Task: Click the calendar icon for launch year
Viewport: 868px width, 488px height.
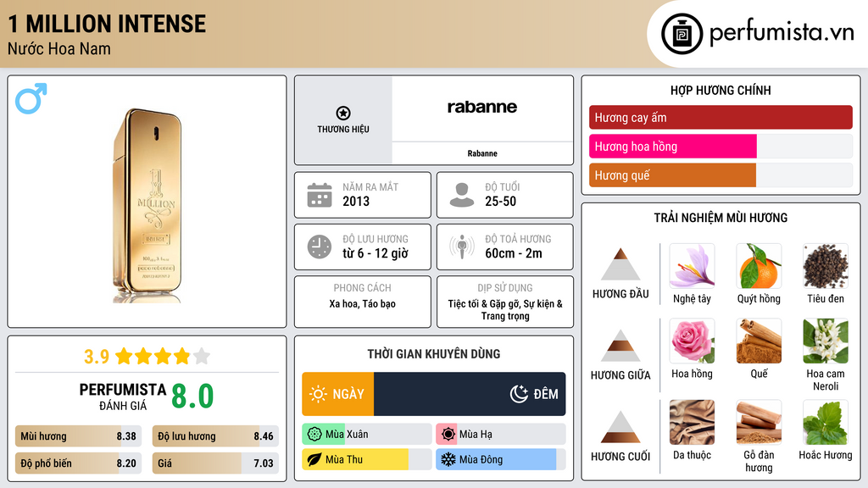Action: 319,195
